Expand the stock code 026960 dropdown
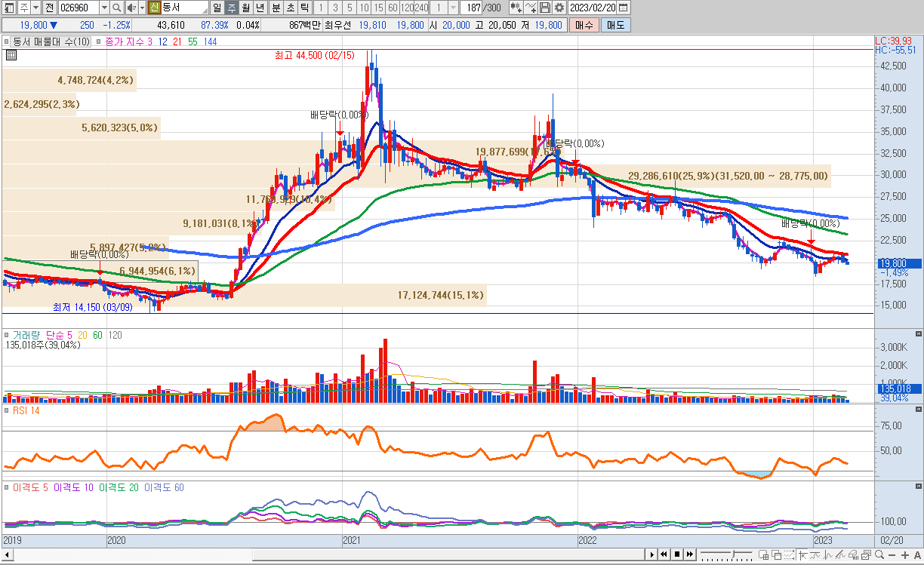This screenshot has height=565, width=924. click(x=103, y=8)
